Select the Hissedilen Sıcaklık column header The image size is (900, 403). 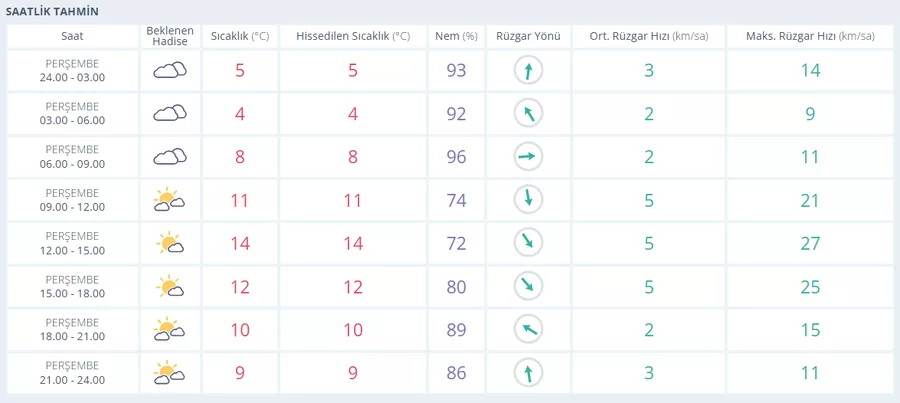(x=353, y=36)
